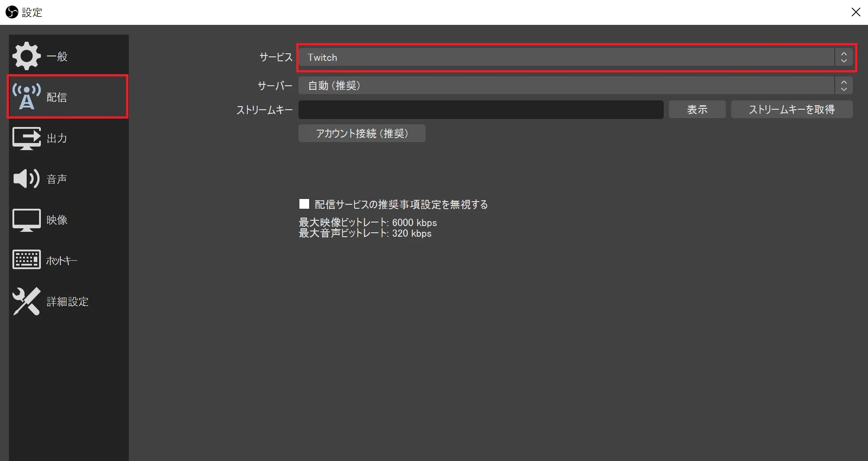Expand the サーバー dropdown showing 自動 (推奨)
Viewport: 868px width, 461px height.
[576, 85]
